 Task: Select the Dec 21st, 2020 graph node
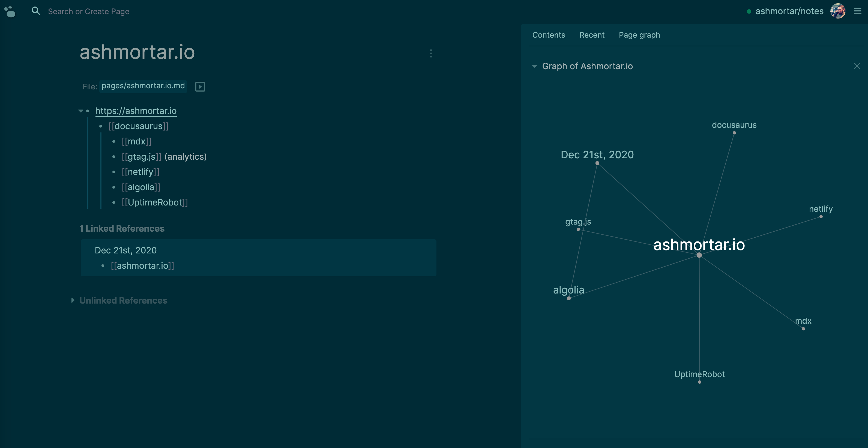(597, 163)
